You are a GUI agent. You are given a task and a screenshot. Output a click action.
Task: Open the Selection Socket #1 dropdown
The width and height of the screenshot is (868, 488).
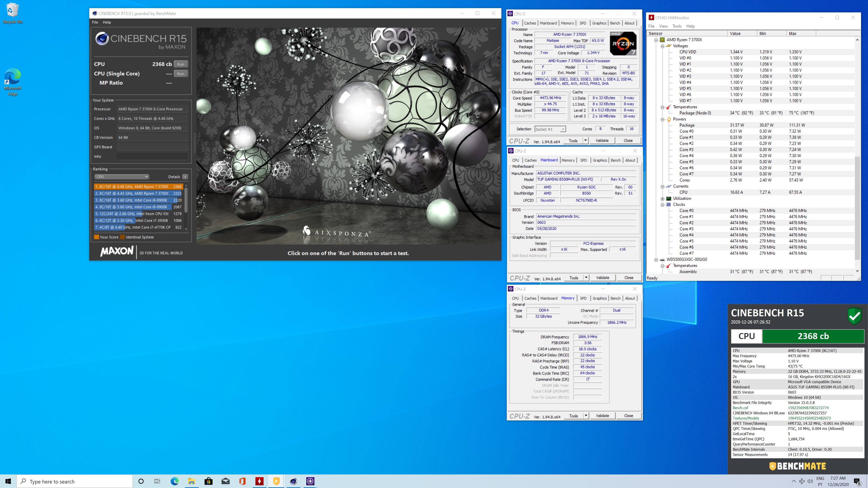coord(550,129)
